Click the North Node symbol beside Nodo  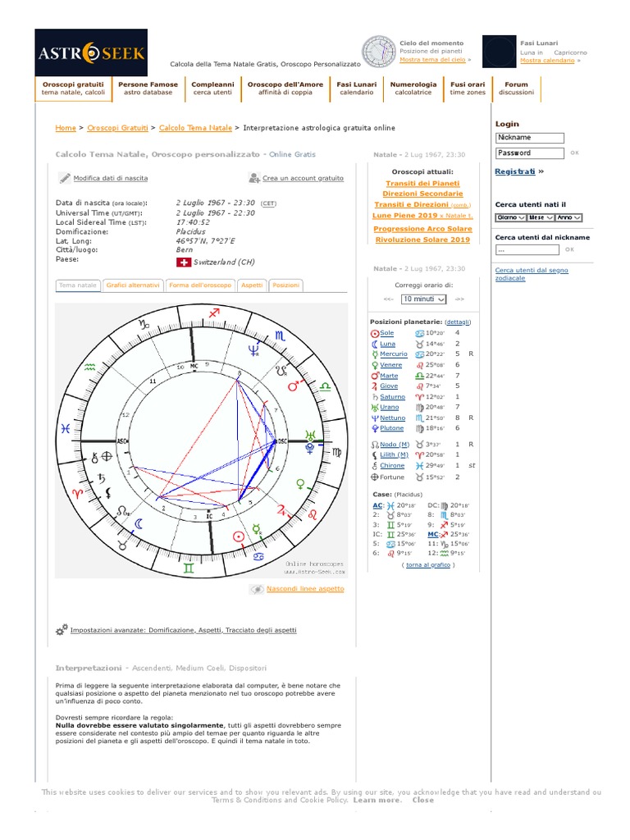coord(374,445)
